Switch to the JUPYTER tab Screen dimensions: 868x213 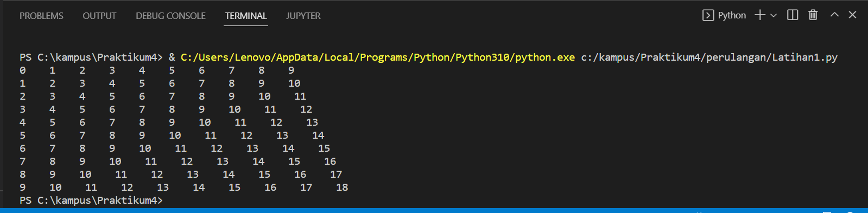click(x=303, y=16)
